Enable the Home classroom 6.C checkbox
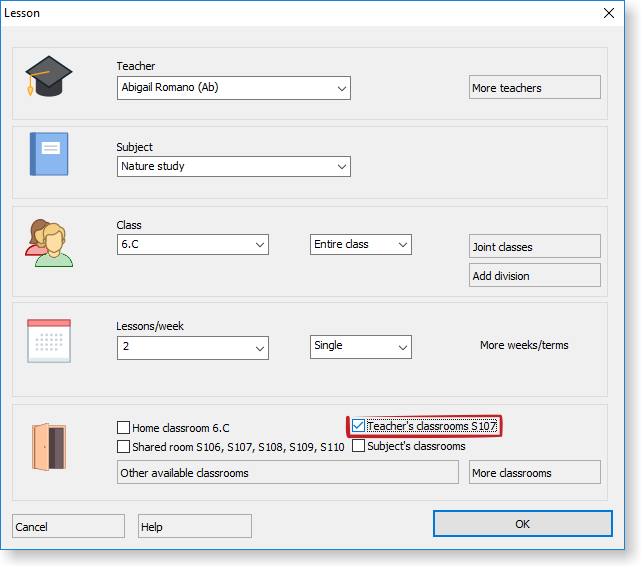This screenshot has height=567, width=642. coord(124,428)
